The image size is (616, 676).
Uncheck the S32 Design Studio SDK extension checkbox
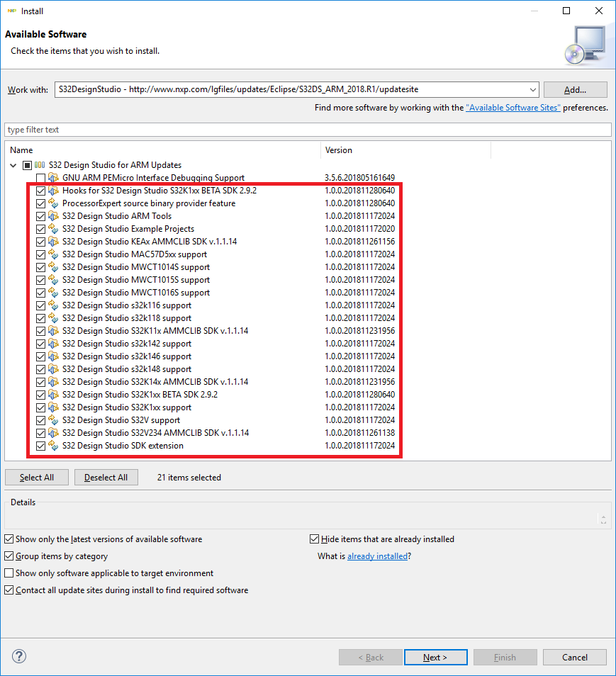tap(40, 446)
